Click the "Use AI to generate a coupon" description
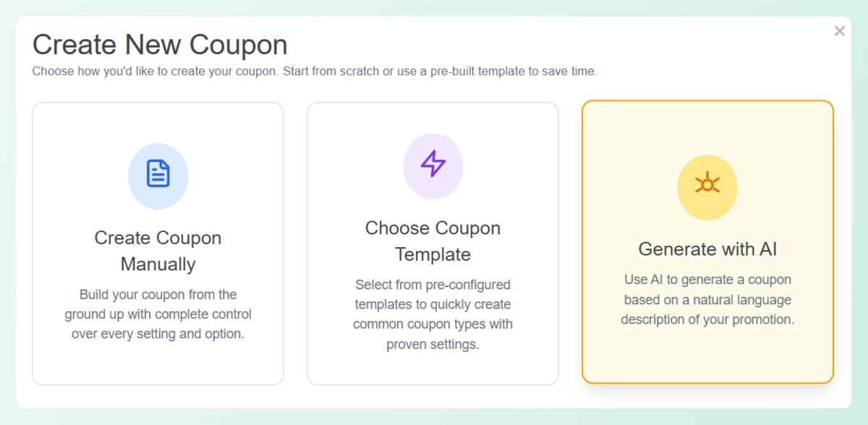 pyautogui.click(x=707, y=299)
